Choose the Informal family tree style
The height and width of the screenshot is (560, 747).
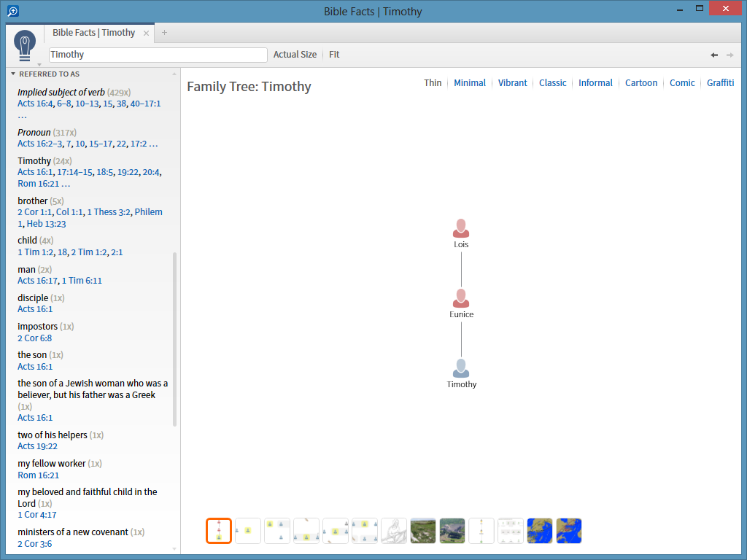[595, 83]
